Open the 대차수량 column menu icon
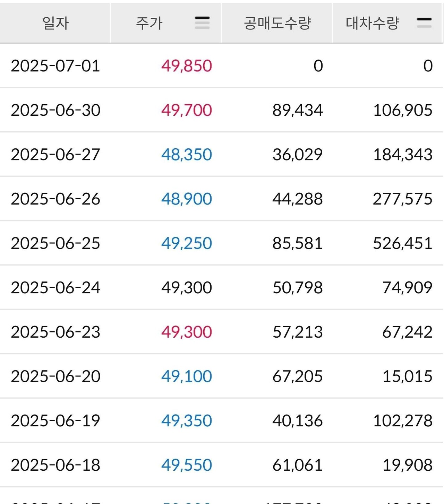Image resolution: width=444 pixels, height=504 pixels. (x=424, y=23)
